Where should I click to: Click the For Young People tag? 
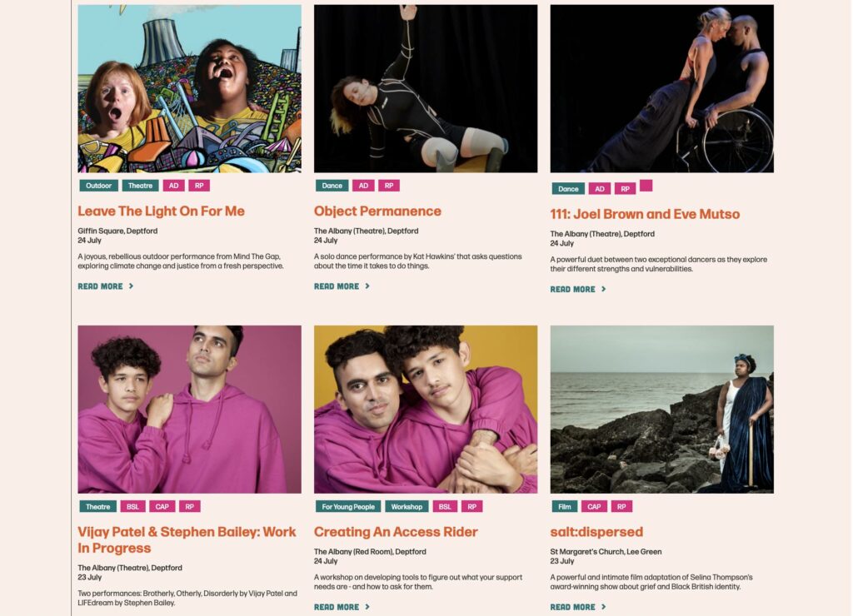(x=348, y=507)
